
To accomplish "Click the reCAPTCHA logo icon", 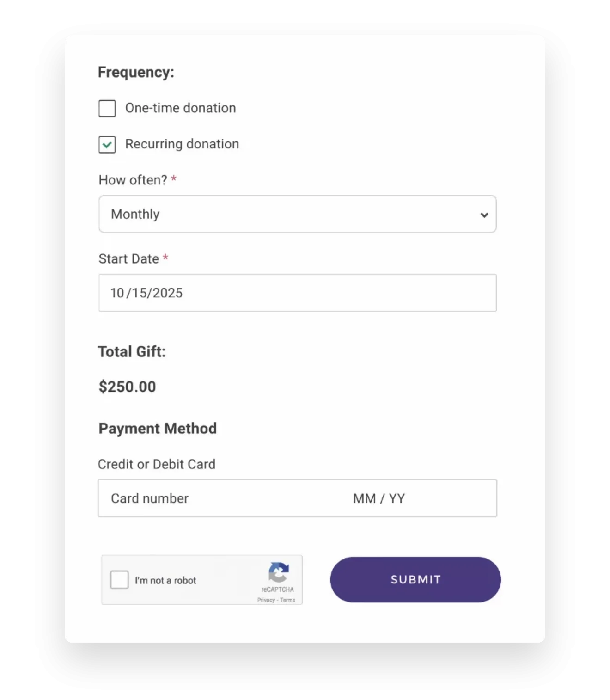I will pyautogui.click(x=279, y=572).
